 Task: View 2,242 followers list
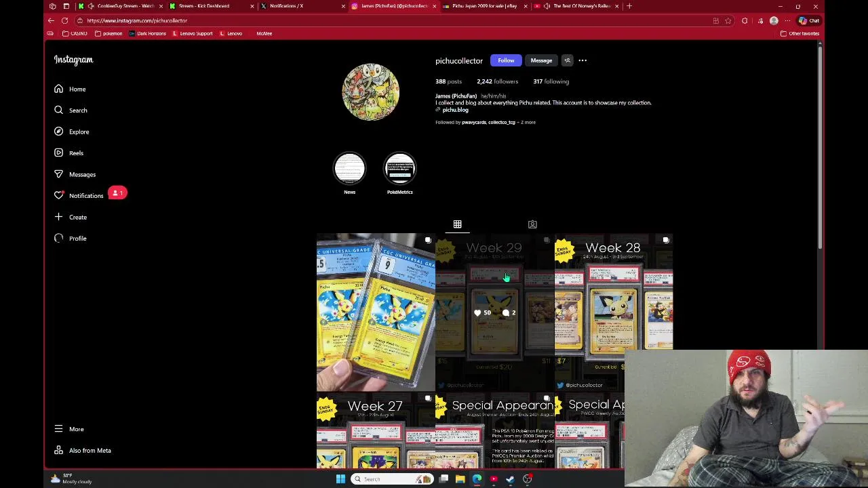pos(497,81)
